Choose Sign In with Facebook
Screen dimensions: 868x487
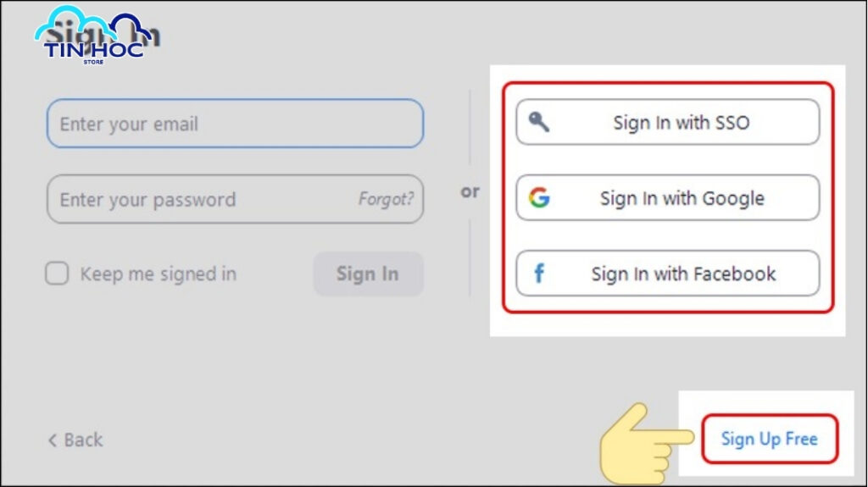click(668, 274)
